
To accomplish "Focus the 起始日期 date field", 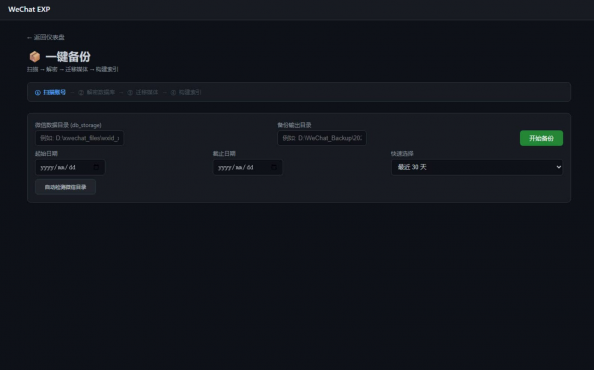I will click(70, 167).
